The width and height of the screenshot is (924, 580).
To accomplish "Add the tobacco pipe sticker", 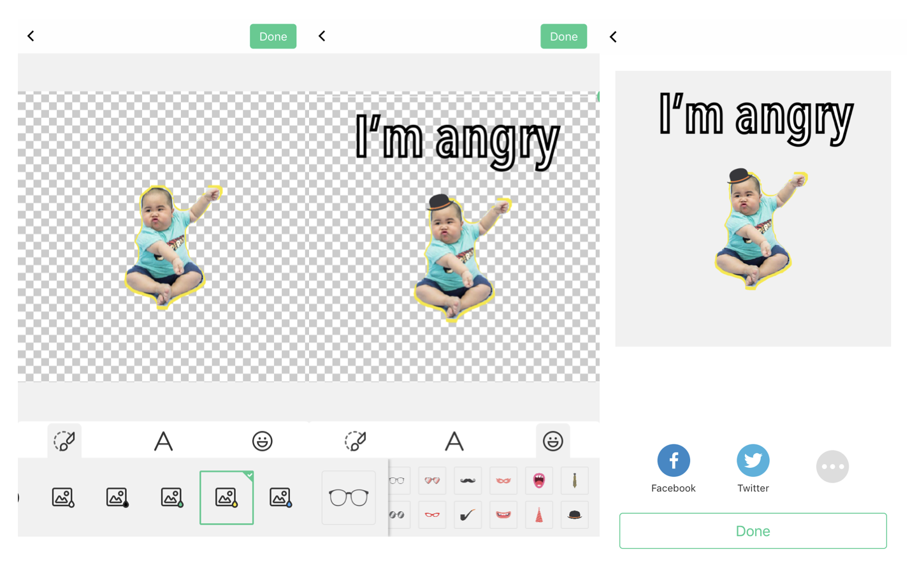I will click(x=467, y=515).
